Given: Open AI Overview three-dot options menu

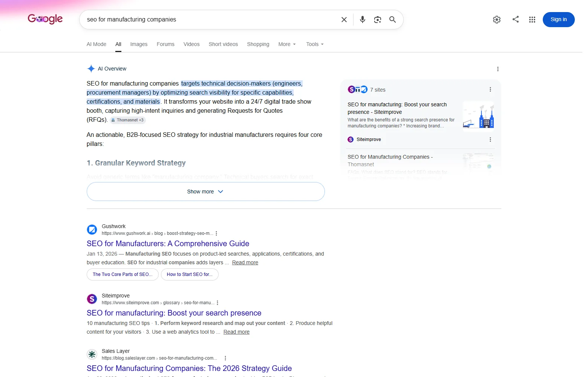Looking at the screenshot, I should 498,69.
